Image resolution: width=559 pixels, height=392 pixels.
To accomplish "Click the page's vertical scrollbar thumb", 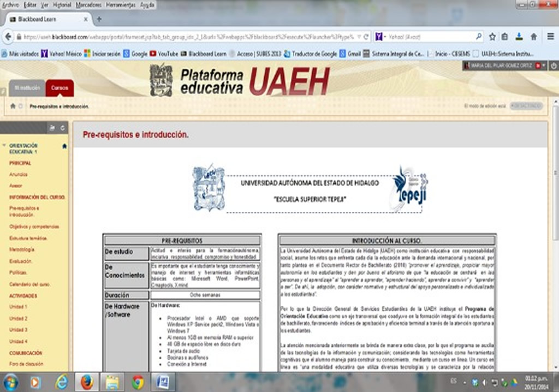I will 555,173.
